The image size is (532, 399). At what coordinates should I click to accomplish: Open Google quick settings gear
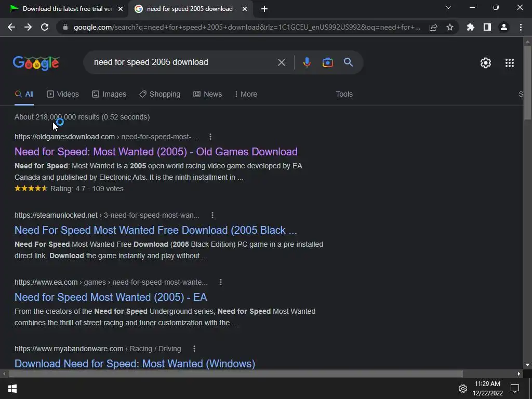486,63
